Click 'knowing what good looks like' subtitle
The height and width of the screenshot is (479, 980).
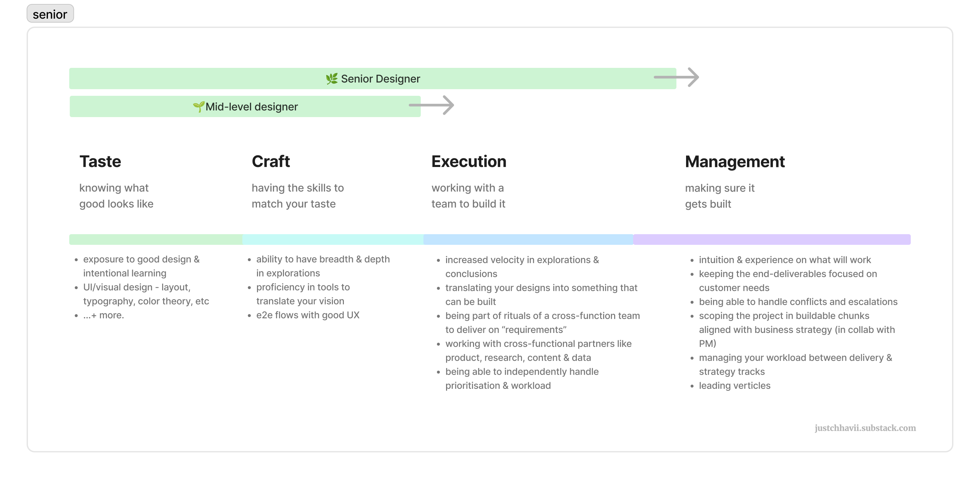(x=116, y=196)
